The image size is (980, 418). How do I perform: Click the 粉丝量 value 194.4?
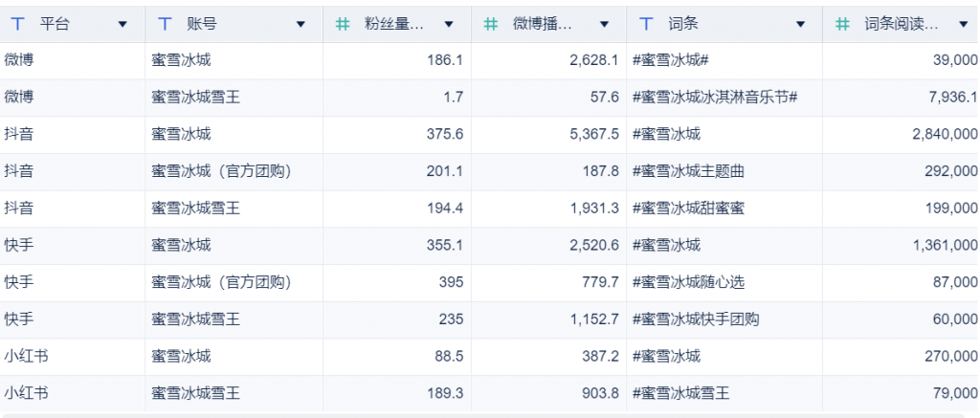445,209
